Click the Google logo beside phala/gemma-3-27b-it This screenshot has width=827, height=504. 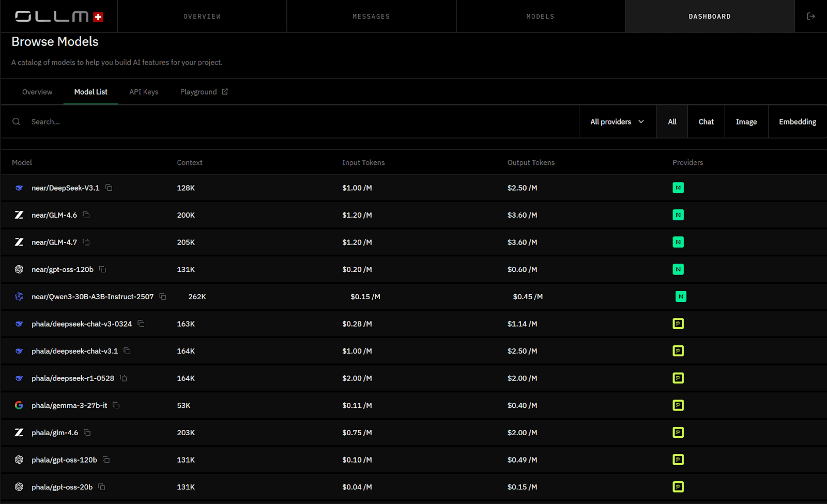pyautogui.click(x=19, y=405)
